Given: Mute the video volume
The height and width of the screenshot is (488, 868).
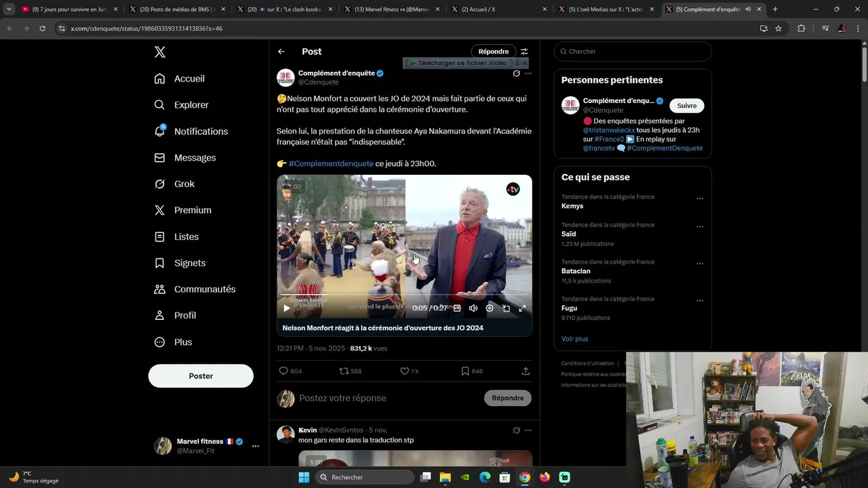Looking at the screenshot, I should click(x=473, y=308).
